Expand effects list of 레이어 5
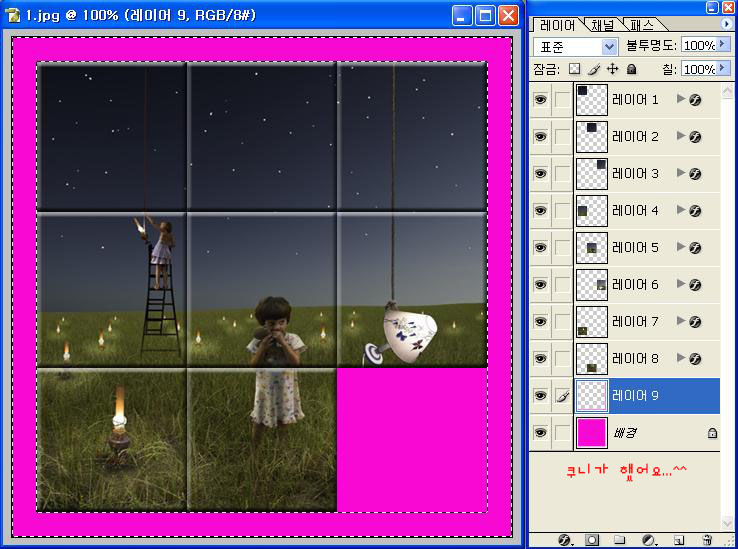 coord(680,247)
